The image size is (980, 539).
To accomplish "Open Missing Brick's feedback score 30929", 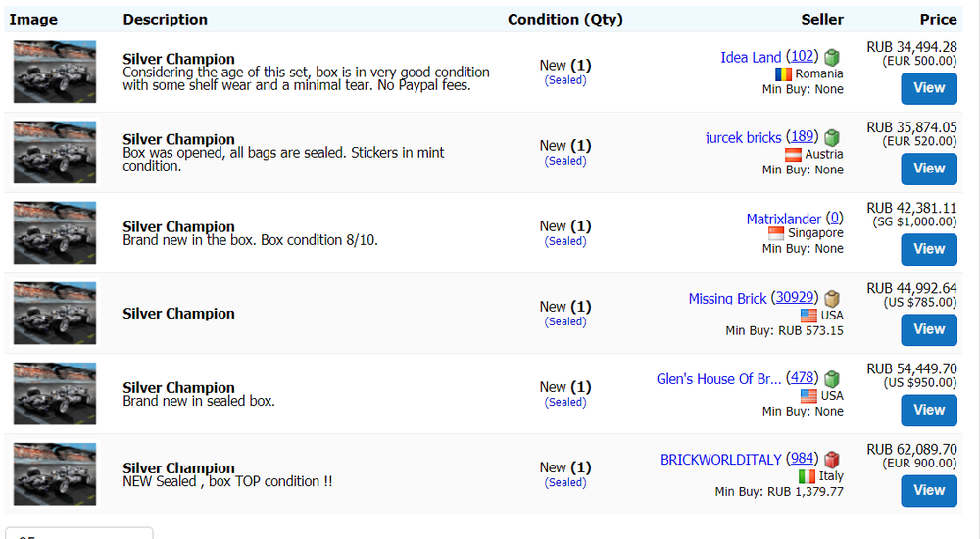I will (794, 298).
